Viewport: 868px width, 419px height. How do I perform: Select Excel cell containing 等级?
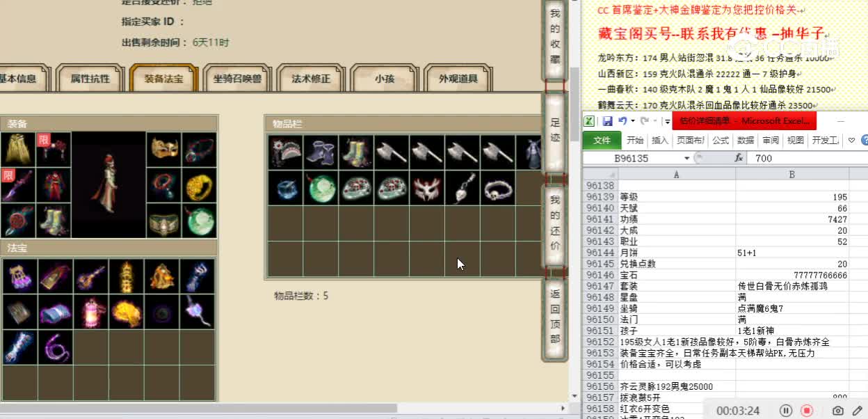676,198
